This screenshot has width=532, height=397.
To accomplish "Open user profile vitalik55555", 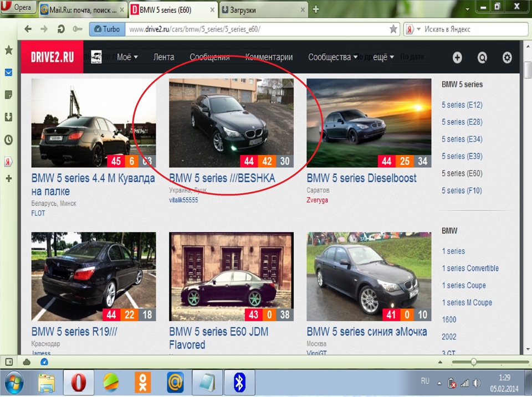I will 183,200.
